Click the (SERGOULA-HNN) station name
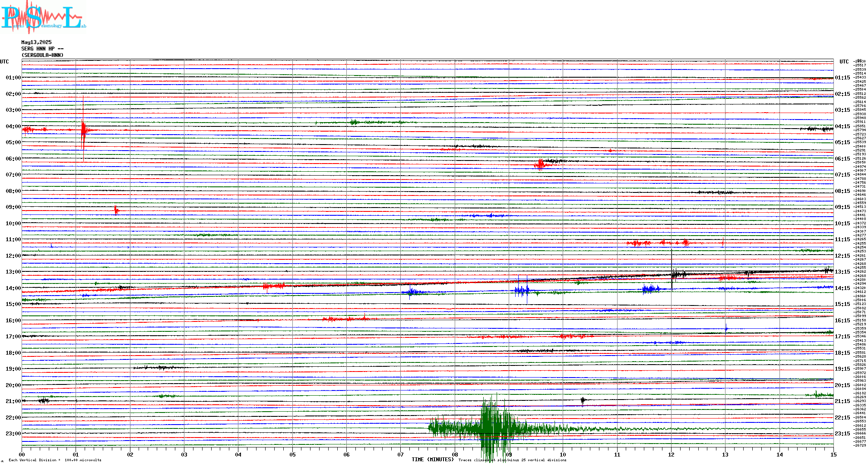Screen dimensions: 868x466 click(42, 55)
